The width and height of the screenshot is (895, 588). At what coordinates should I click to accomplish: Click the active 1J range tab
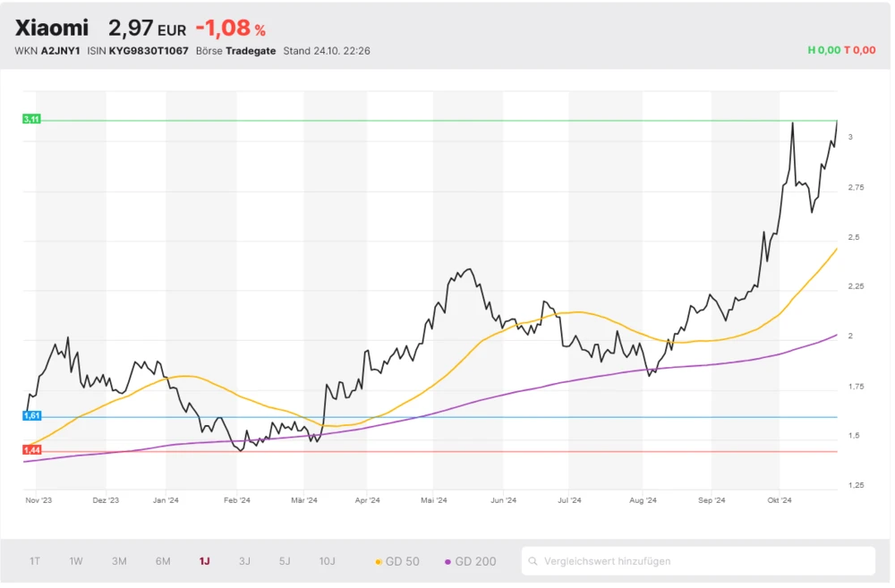(204, 561)
